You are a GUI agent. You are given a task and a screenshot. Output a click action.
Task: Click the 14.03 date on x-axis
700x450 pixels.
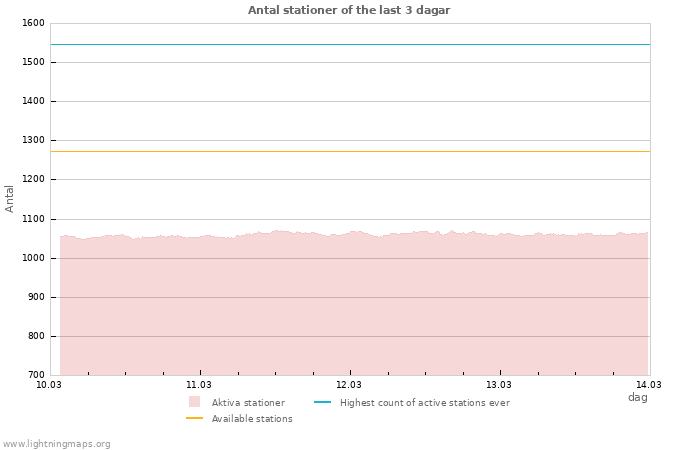pos(649,384)
